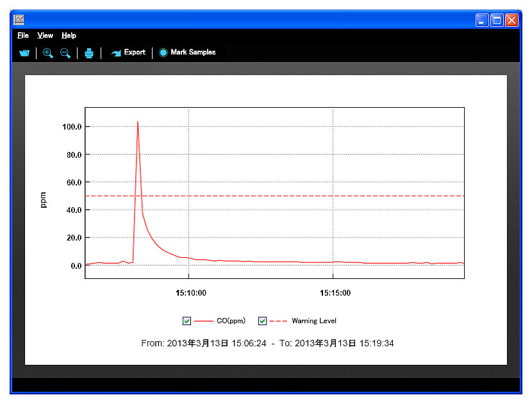Close the window with red X button

click(511, 21)
